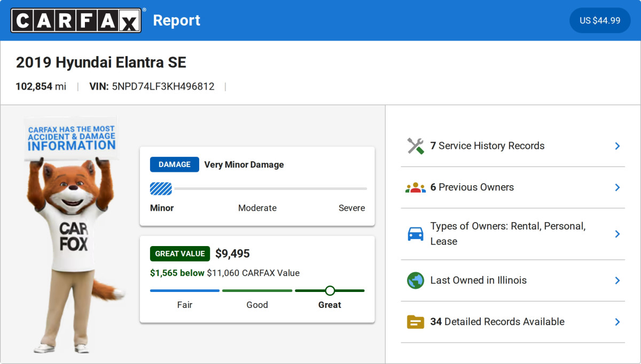
Task: Select the VIN number text
Action: pyautogui.click(x=163, y=86)
